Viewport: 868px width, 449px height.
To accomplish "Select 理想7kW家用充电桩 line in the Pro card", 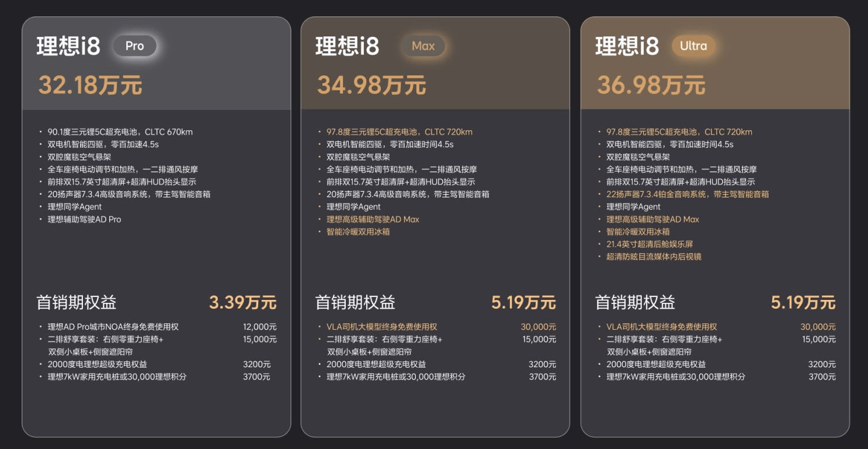I will pos(117,377).
